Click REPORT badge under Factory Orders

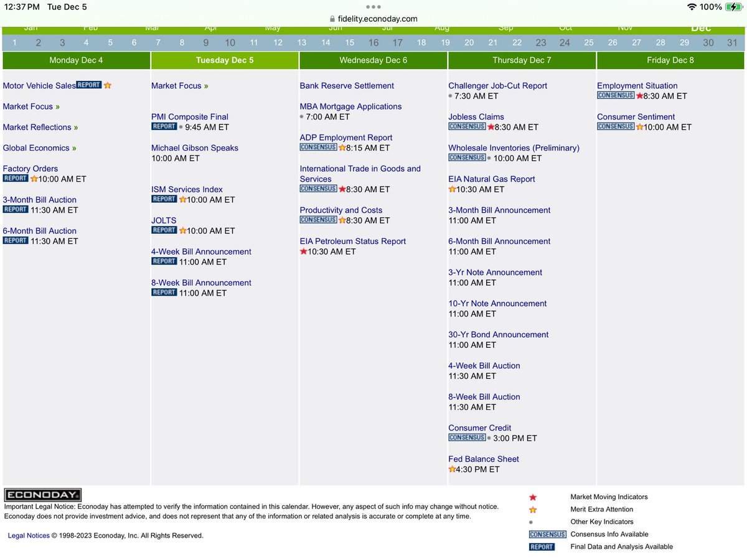16,179
